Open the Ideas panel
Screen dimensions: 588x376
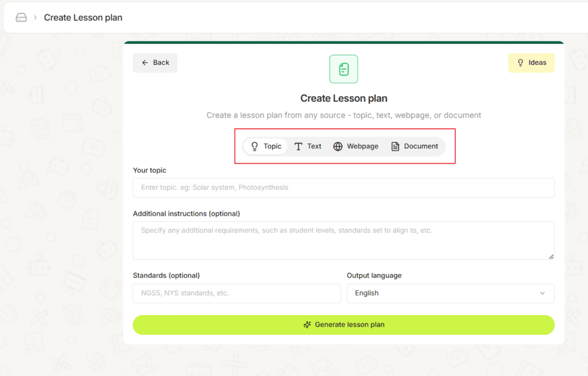click(x=531, y=63)
